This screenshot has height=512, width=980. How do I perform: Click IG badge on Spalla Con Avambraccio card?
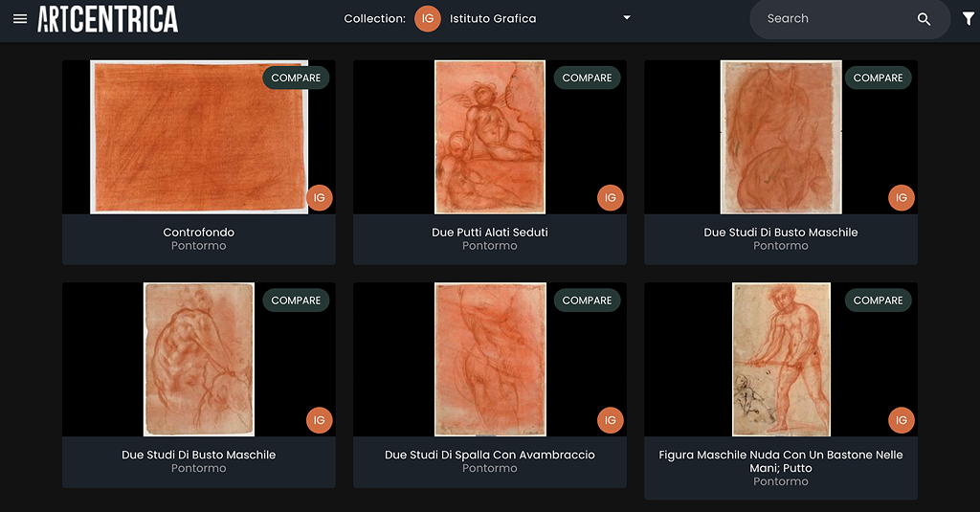pos(611,420)
